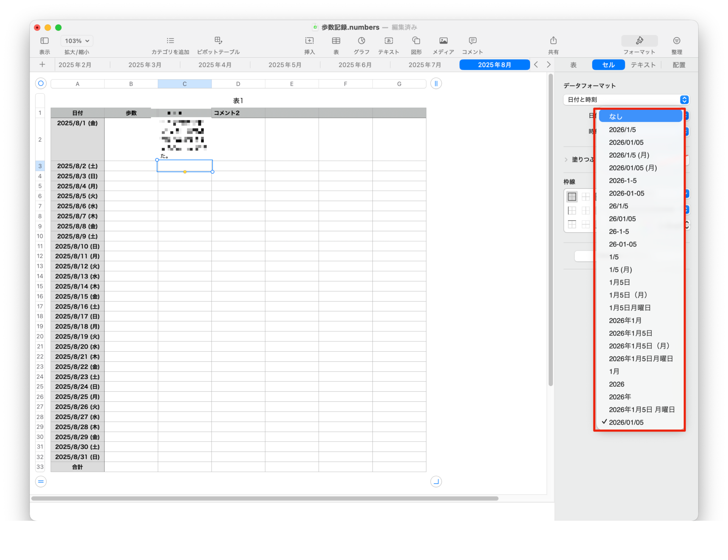Image resolution: width=728 pixels, height=560 pixels.
Task: Add a new sheet with plus button
Action: click(42, 65)
